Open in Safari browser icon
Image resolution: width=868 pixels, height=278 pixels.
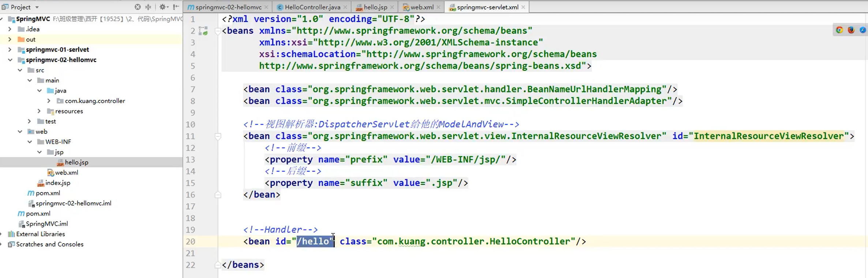point(863,30)
